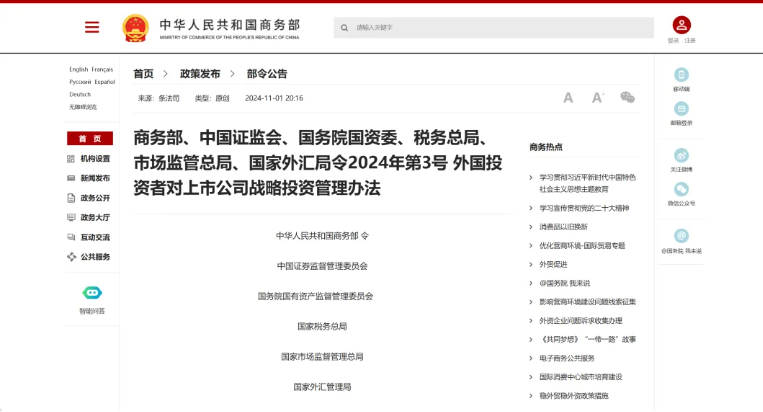
Task: Click the 注册 register link
Action: (x=690, y=41)
